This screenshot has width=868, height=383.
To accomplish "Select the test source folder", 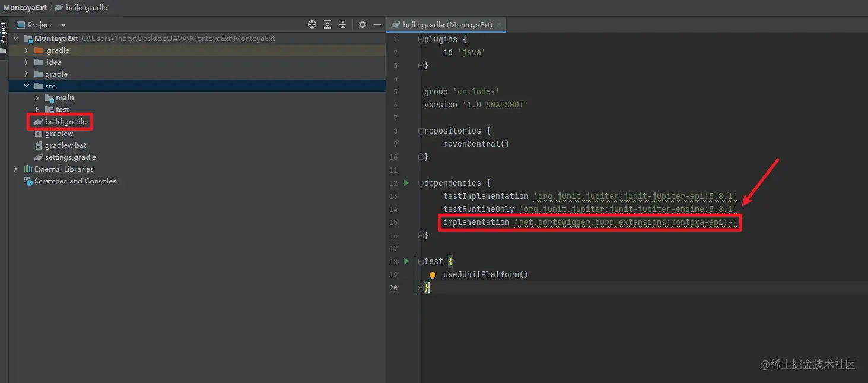I will pos(62,110).
